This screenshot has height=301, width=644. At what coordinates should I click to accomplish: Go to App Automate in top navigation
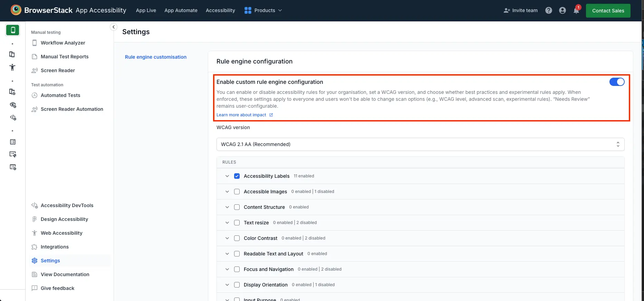tap(181, 10)
